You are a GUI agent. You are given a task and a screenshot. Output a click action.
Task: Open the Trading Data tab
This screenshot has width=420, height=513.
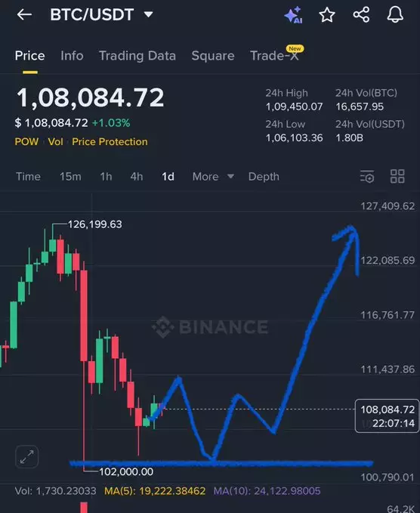click(x=137, y=56)
